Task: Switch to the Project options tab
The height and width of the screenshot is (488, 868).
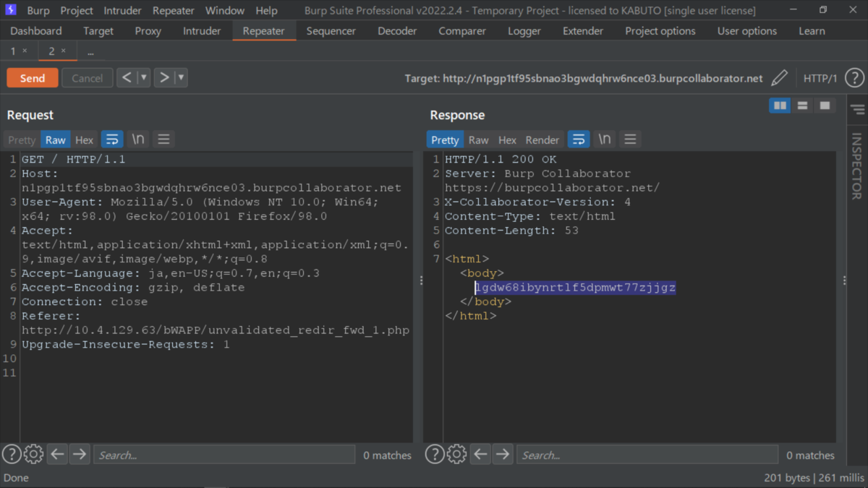Action: (x=660, y=31)
